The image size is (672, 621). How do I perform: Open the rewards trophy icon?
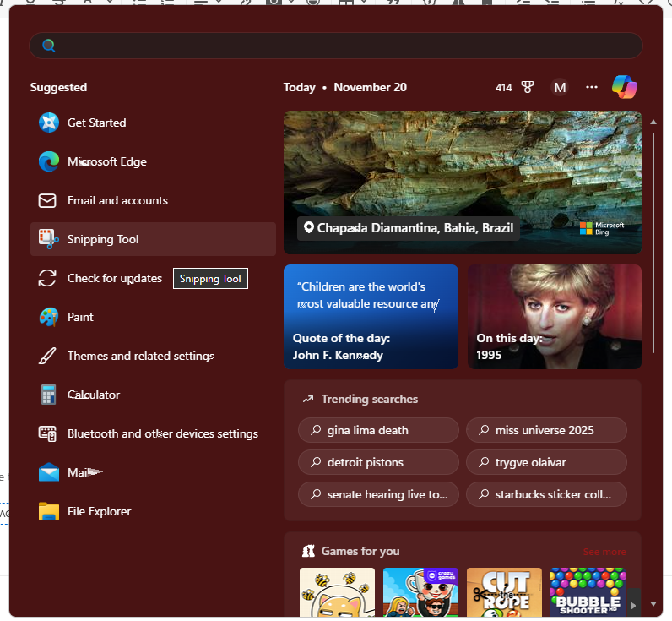coord(528,88)
